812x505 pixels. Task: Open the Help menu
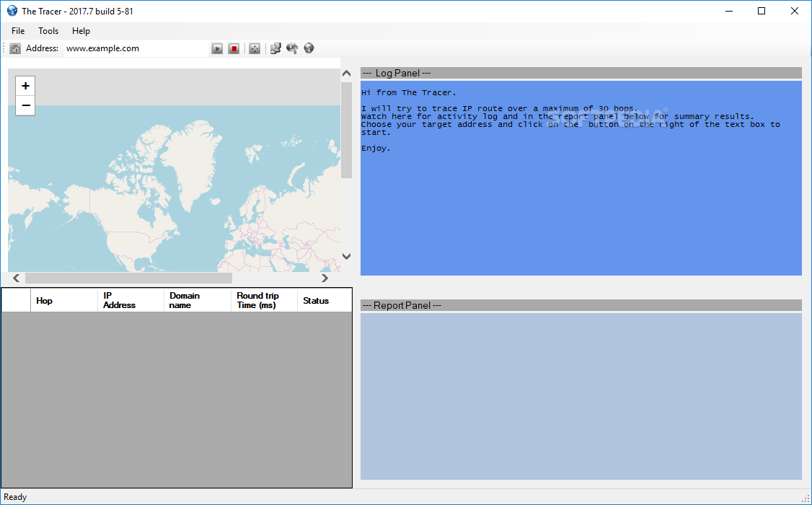[x=81, y=31]
